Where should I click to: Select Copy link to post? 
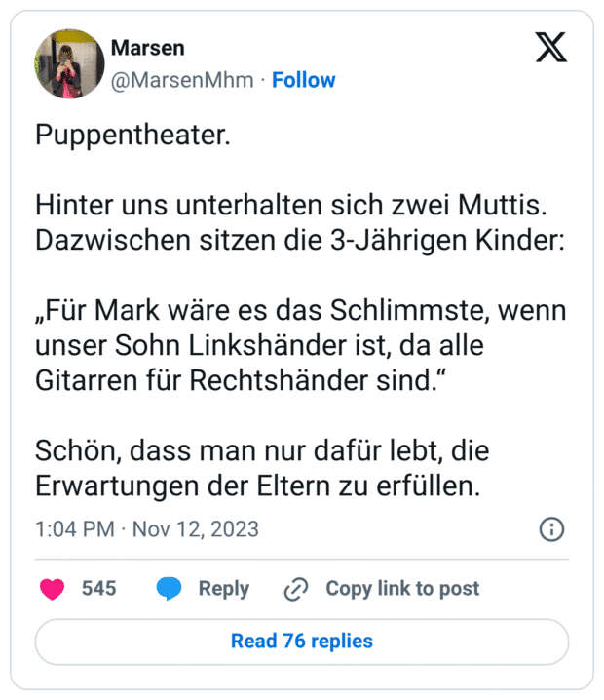click(x=401, y=589)
